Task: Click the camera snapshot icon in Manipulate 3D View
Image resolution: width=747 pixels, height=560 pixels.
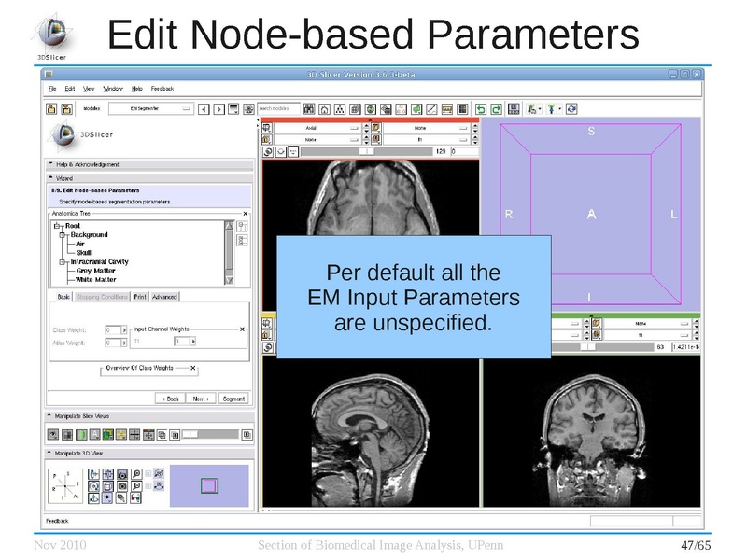Action: coord(122,475)
